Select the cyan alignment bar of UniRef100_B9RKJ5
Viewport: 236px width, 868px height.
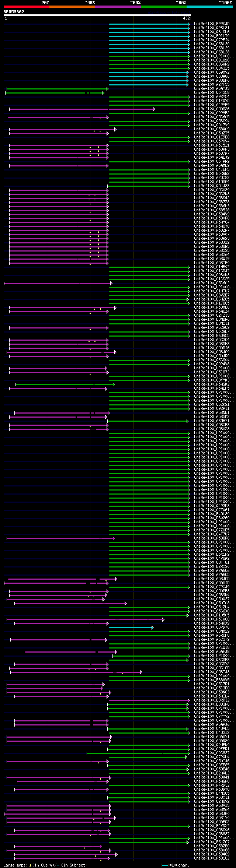coord(149,24)
